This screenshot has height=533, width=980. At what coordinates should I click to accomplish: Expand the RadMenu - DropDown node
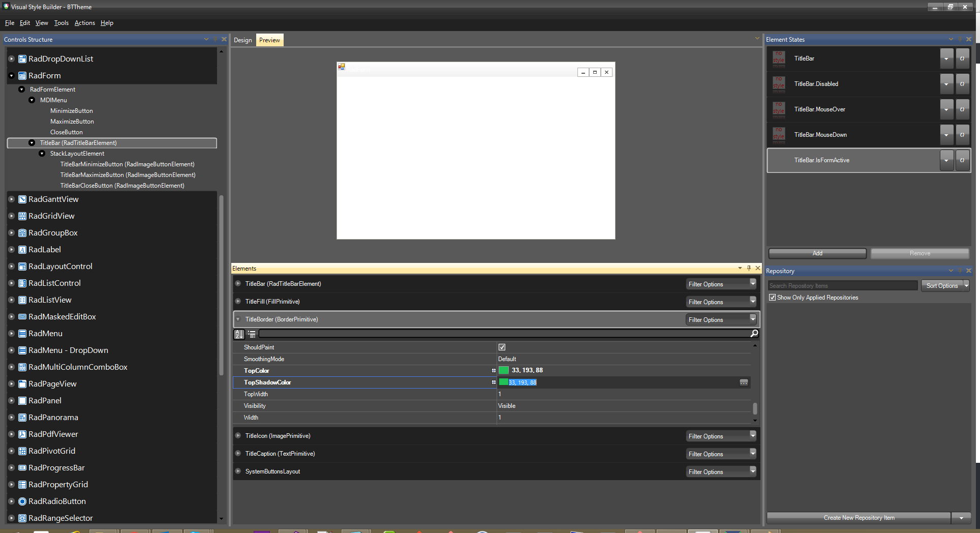click(x=11, y=350)
